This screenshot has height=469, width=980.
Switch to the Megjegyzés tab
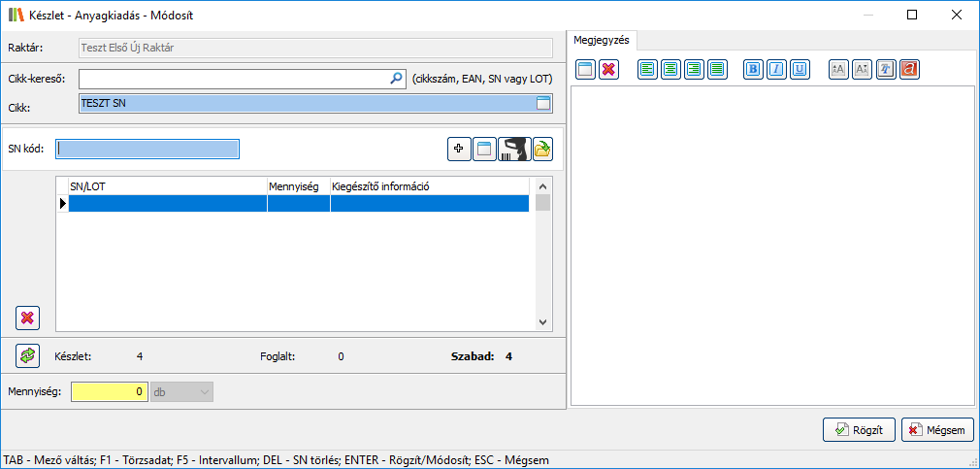tap(602, 39)
